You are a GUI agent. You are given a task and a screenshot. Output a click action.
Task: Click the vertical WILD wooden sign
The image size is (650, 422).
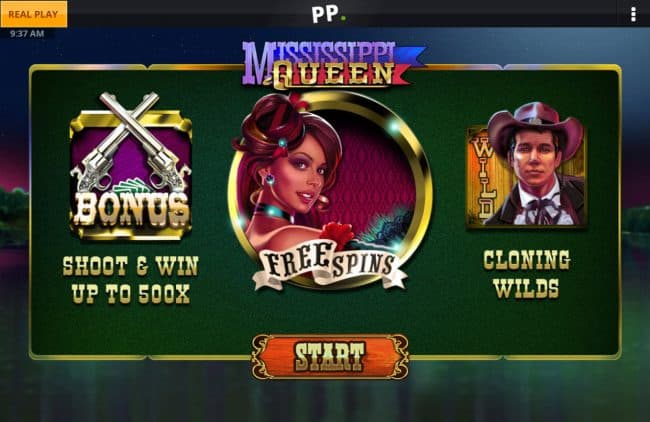click(483, 177)
